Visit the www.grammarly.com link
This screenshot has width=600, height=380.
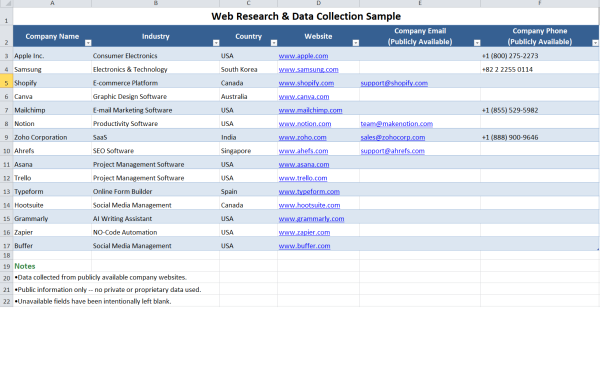(x=311, y=219)
